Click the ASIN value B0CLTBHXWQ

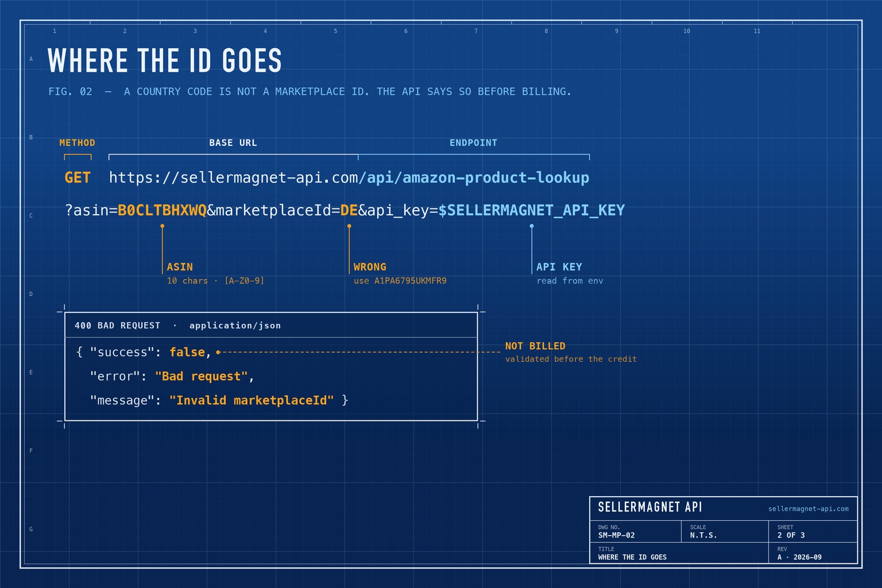point(162,210)
